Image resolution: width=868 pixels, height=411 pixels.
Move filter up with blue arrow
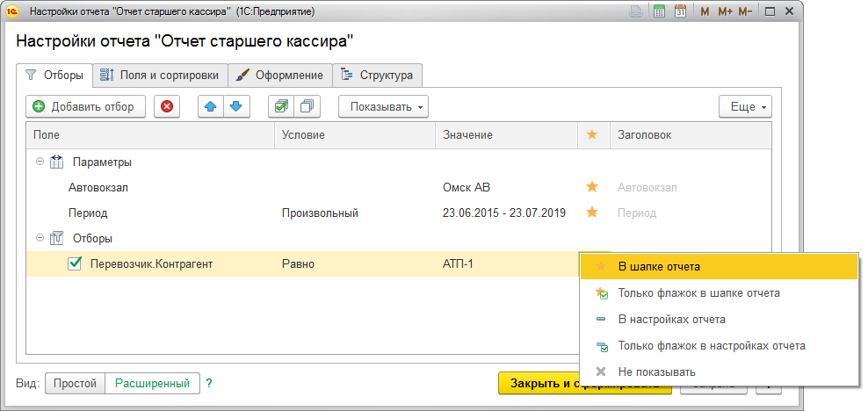(x=211, y=106)
